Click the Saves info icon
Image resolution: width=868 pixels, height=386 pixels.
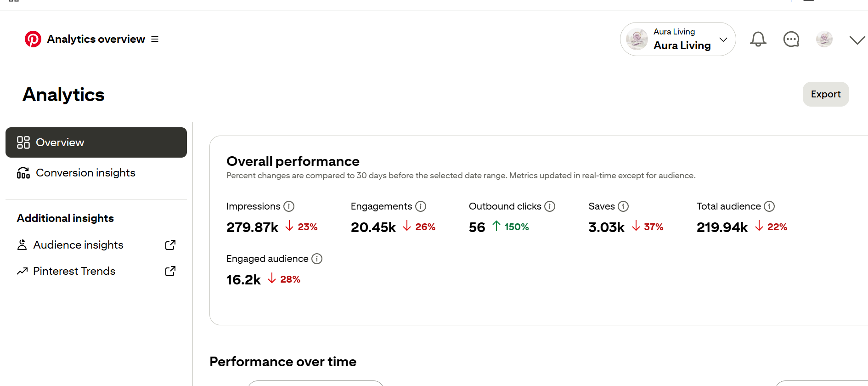point(623,206)
